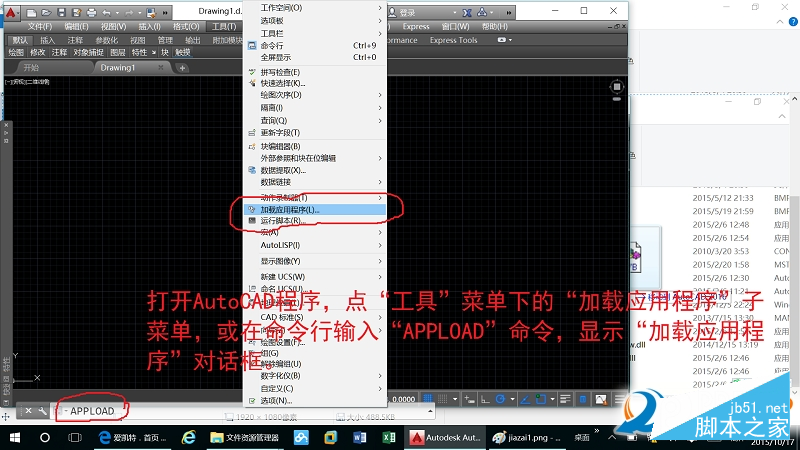This screenshot has width=800, height=450.
Task: Expand the 绘图次序(D) submenu
Action: click(x=315, y=95)
